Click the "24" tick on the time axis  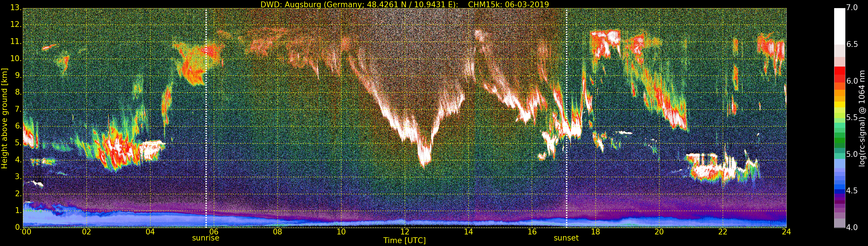pos(786,232)
